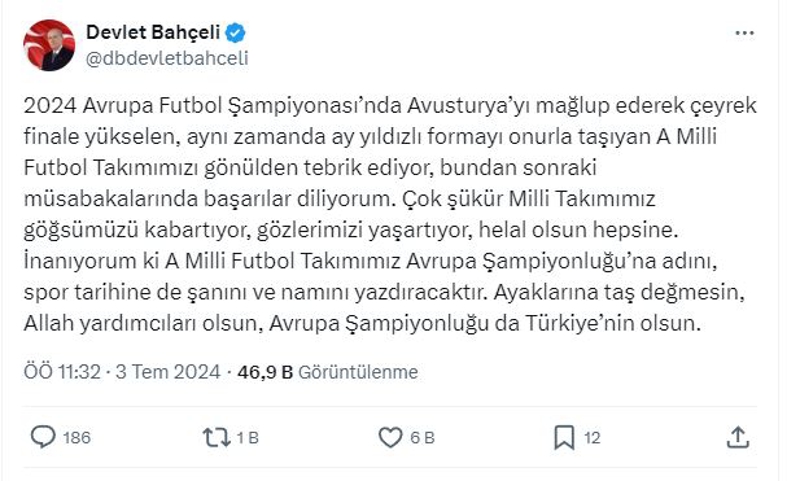Click the reply count 186
The image size is (800, 481).
77,438
